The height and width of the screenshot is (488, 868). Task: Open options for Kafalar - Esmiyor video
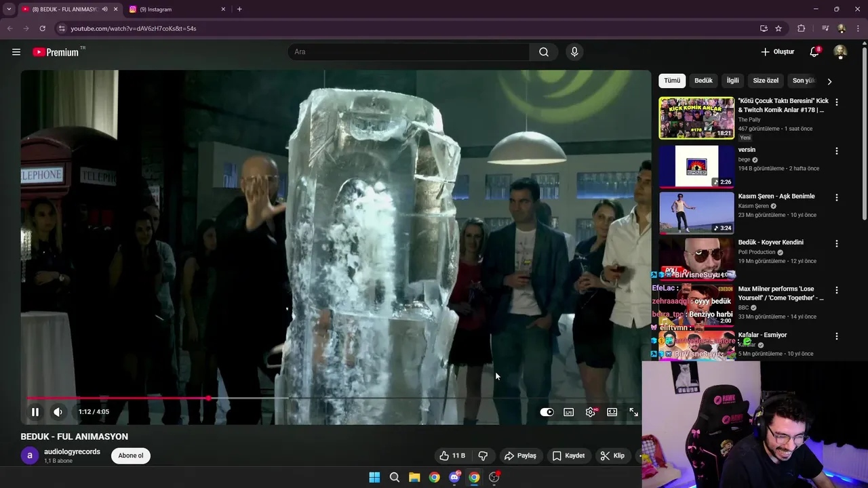(x=836, y=336)
